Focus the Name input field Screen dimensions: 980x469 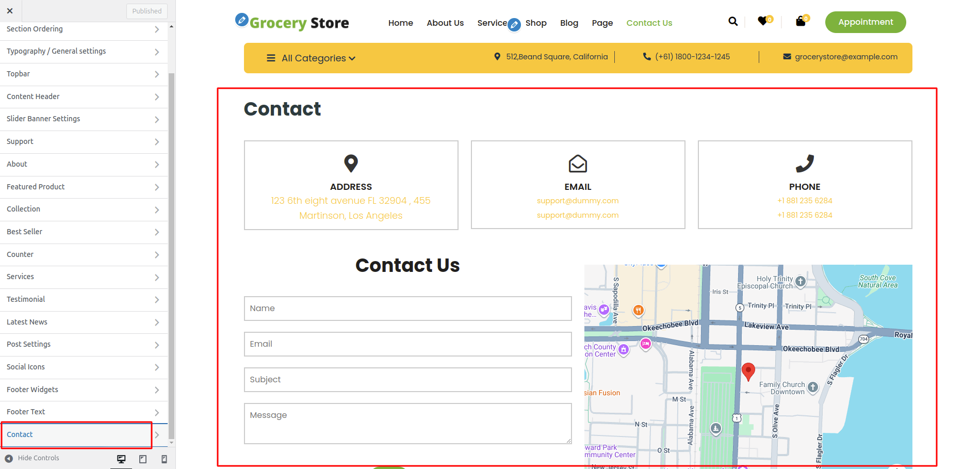pyautogui.click(x=408, y=309)
